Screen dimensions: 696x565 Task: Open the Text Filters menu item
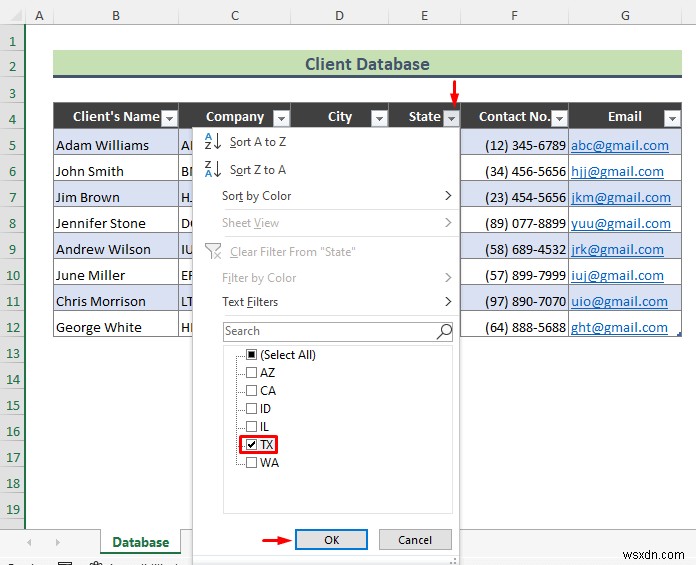[x=326, y=302]
